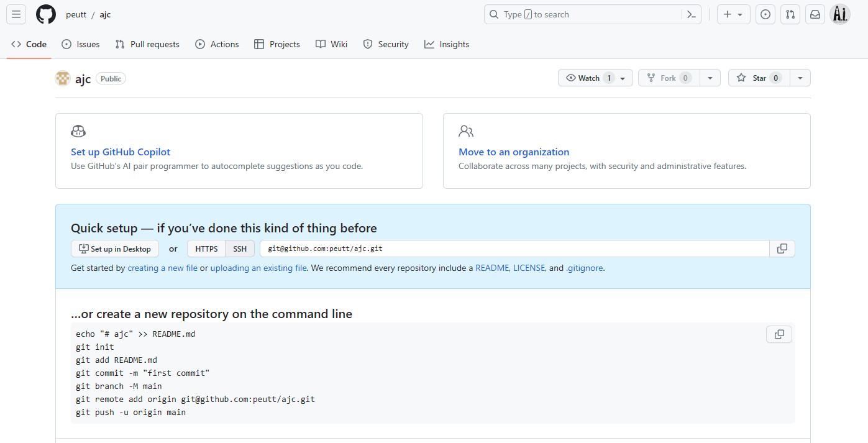Image resolution: width=868 pixels, height=443 pixels.
Task: Copy the SSH clone URL to clipboard
Action: tap(782, 249)
